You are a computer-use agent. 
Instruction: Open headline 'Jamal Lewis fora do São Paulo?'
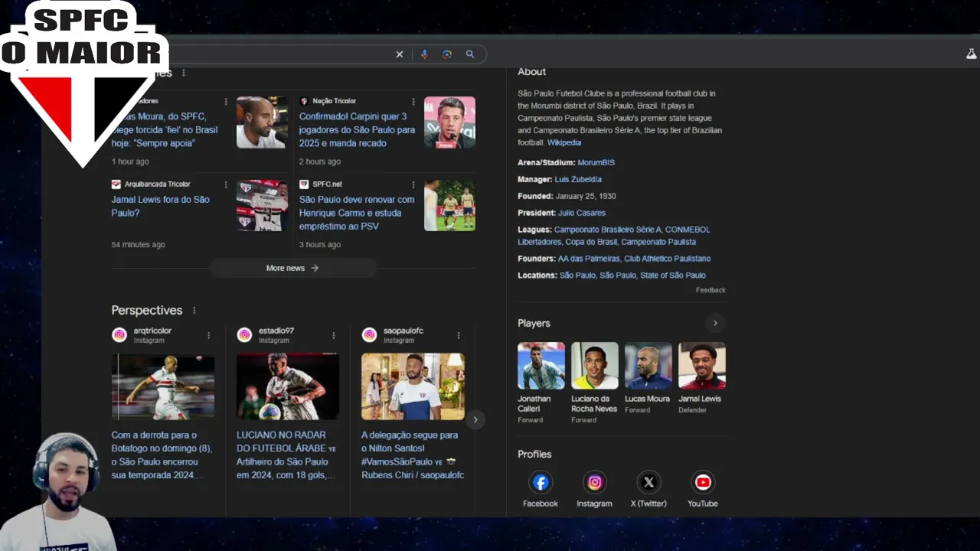pos(161,207)
